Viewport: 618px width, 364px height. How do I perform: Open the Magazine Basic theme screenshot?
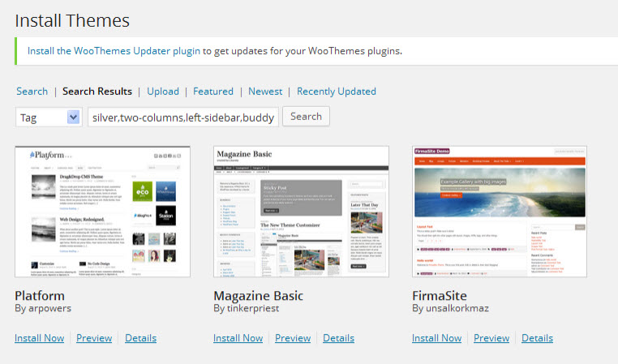(301, 212)
